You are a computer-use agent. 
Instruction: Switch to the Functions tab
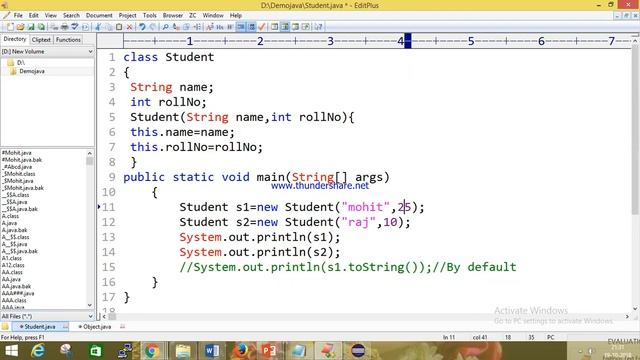pyautogui.click(x=68, y=40)
